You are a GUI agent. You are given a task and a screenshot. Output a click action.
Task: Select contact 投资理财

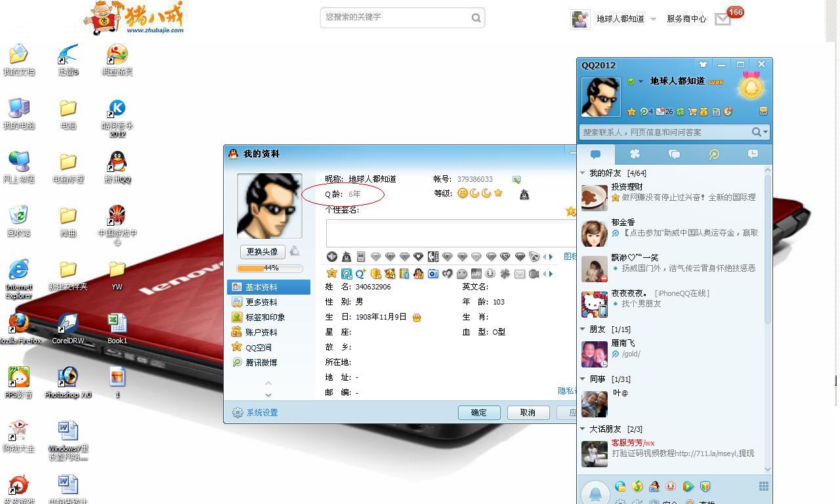(x=671, y=198)
